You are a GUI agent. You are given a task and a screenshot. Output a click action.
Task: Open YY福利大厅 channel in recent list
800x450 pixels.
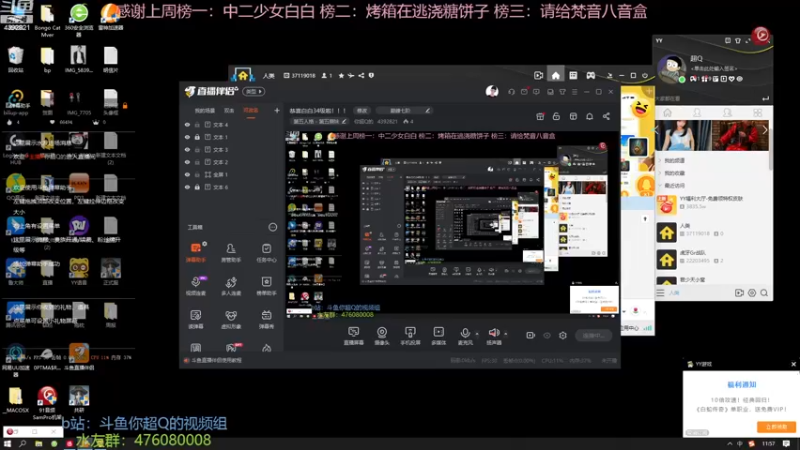[712, 203]
